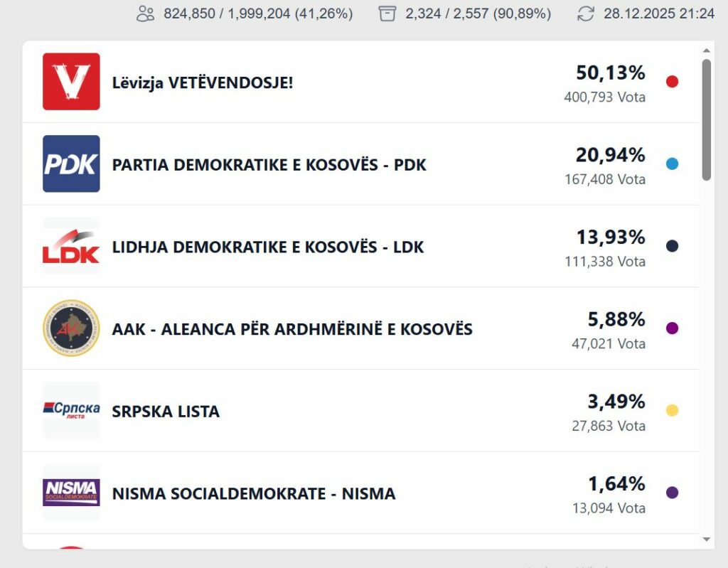728x568 pixels.
Task: Select NISMA SOCIALDEMOKRATE - NISMA row
Action: click(253, 493)
